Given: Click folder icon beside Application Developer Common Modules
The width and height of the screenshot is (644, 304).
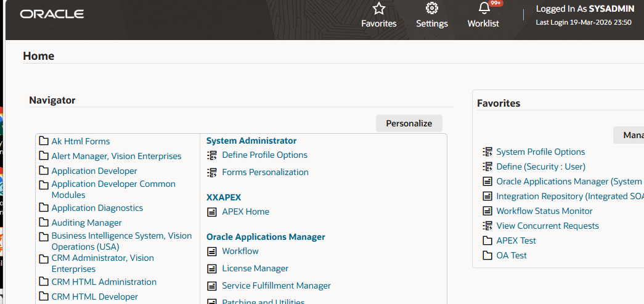Looking at the screenshot, I should 44,185.
